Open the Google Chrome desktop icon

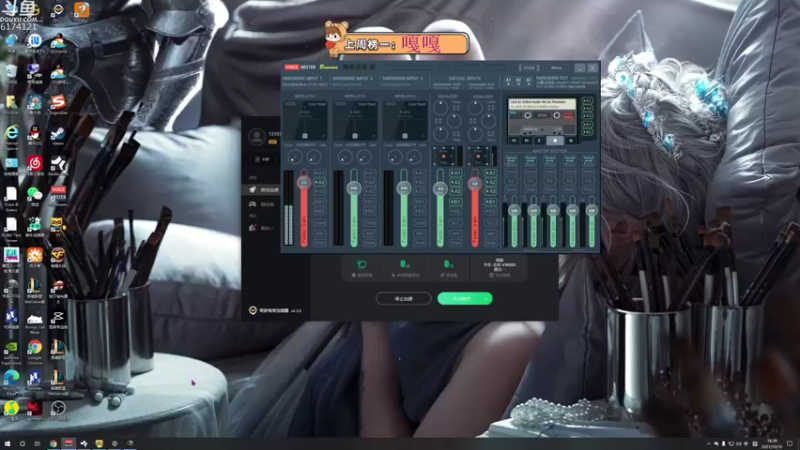34,351
